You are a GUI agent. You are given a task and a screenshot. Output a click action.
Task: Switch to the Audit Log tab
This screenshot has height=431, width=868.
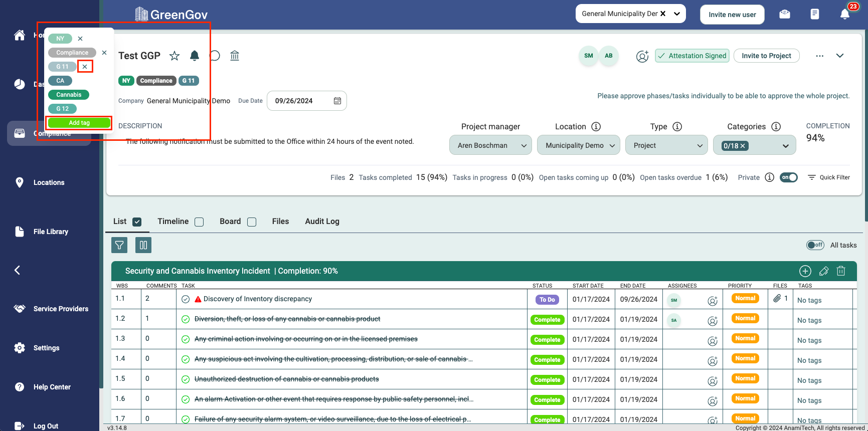[x=322, y=222]
